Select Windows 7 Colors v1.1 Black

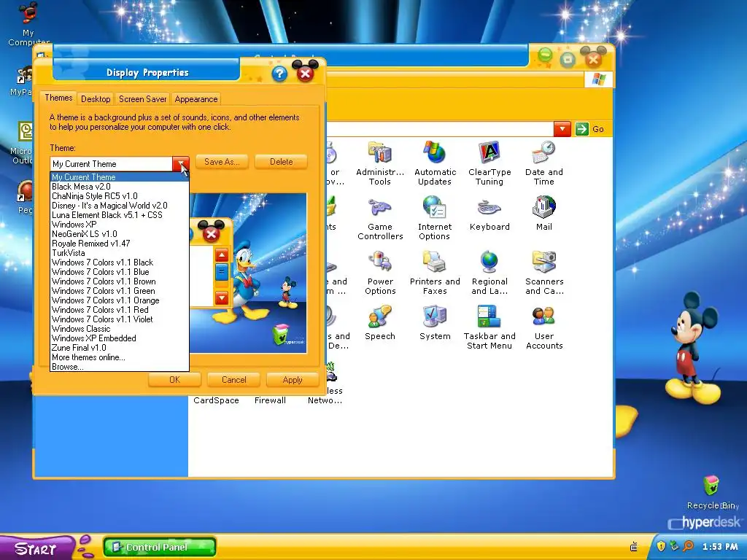120,262
